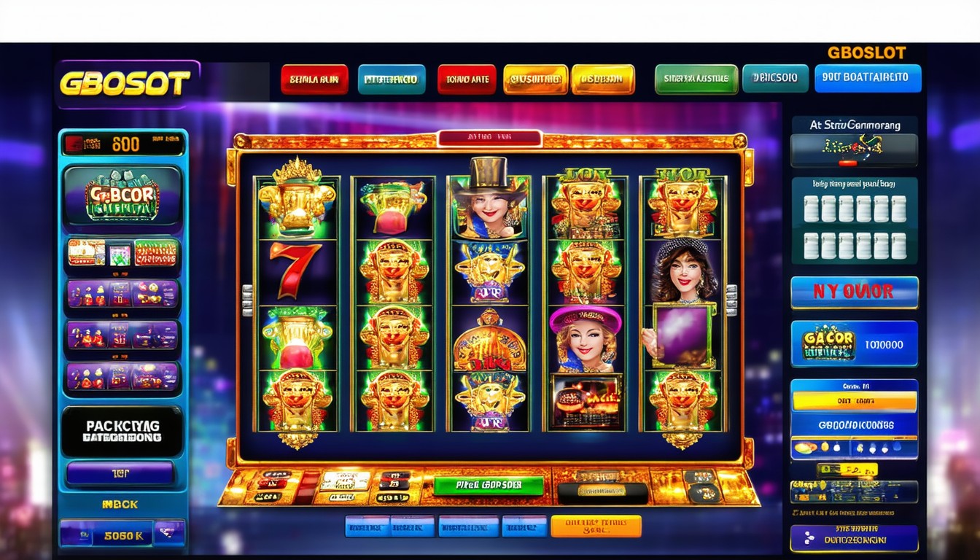980x560 pixels.
Task: Click the GBOSOT logo at top left
Action: (127, 84)
